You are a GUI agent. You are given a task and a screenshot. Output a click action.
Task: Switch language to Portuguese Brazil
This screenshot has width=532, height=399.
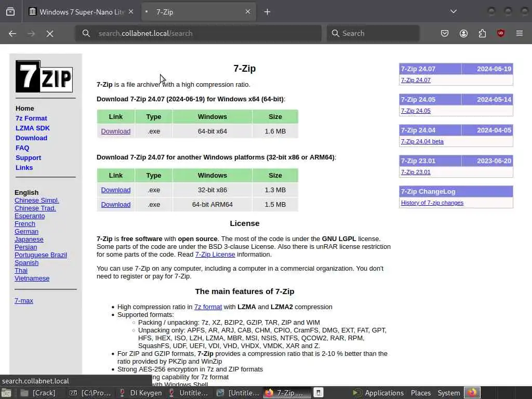point(41,255)
